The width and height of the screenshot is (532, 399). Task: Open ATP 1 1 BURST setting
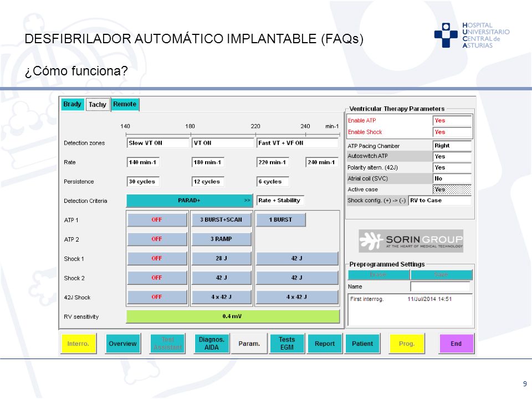280,219
